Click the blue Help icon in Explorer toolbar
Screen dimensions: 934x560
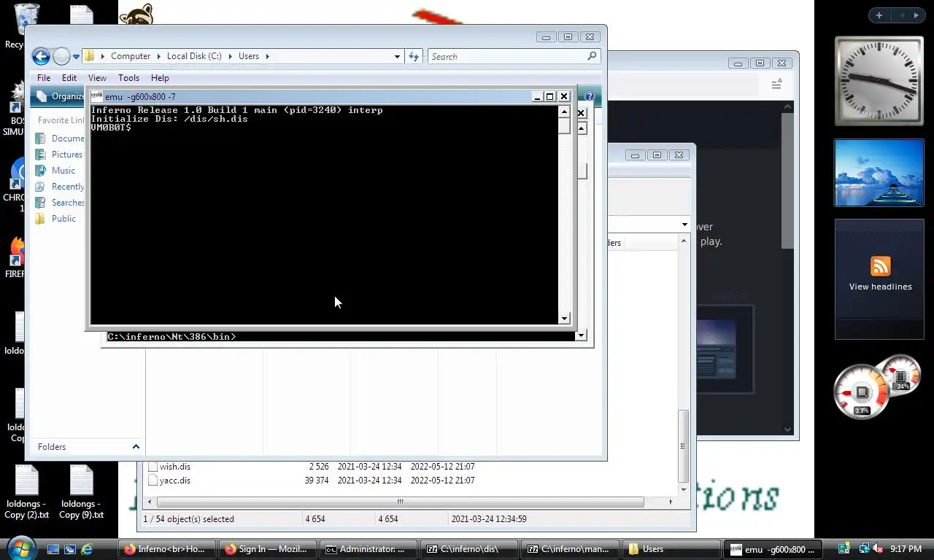(589, 96)
